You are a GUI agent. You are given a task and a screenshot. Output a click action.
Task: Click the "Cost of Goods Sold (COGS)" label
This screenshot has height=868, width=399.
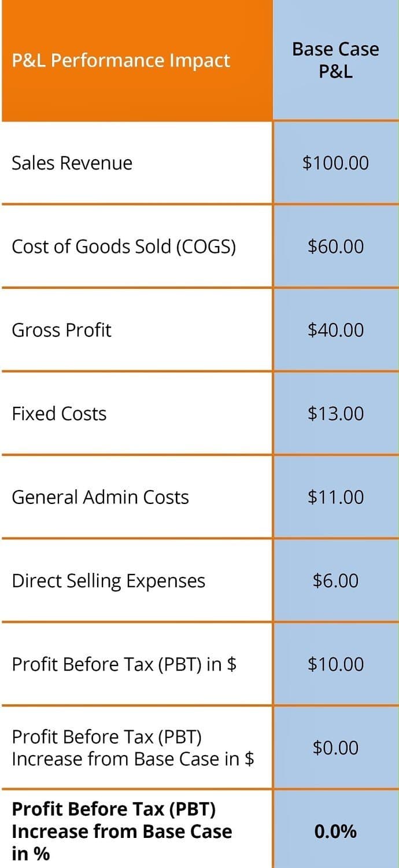tap(124, 247)
